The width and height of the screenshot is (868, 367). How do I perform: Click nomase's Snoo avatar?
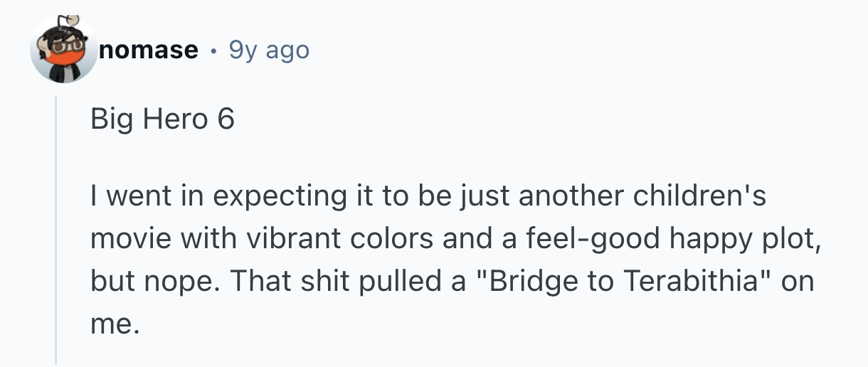(x=64, y=50)
